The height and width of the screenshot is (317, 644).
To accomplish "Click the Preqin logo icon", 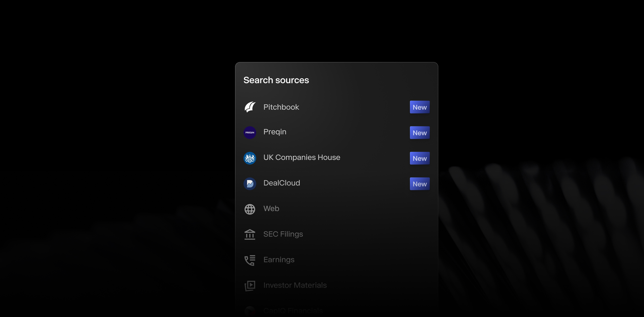I will 250,132.
